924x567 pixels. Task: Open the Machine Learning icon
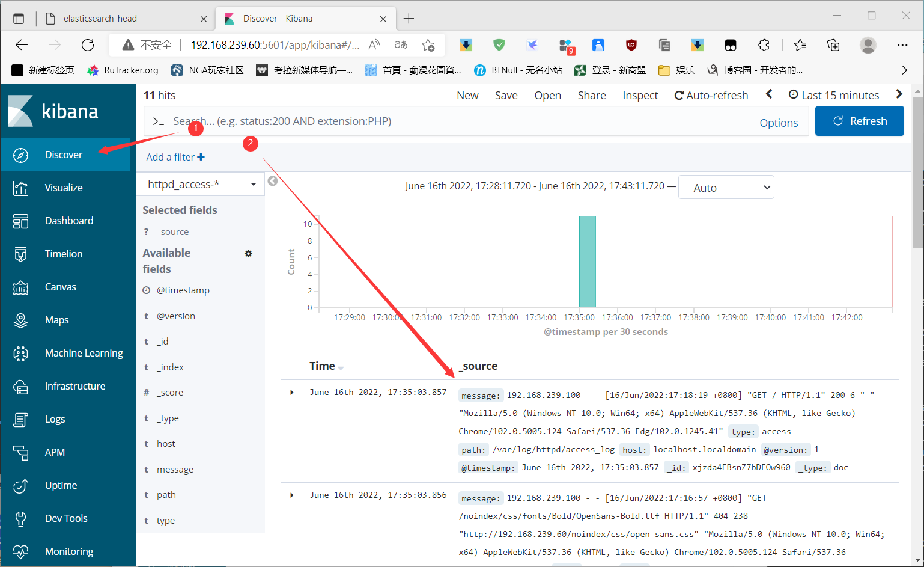20,354
